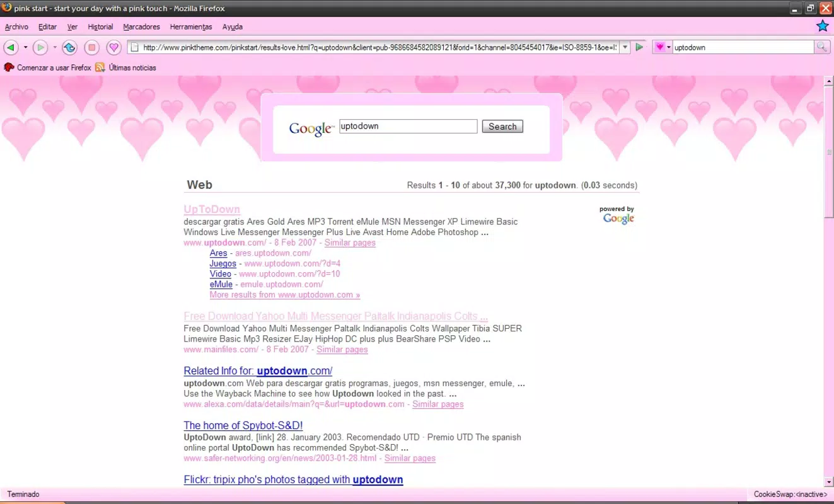Open the Back history dropdown arrow
This screenshot has height=504, width=834.
pos(25,47)
